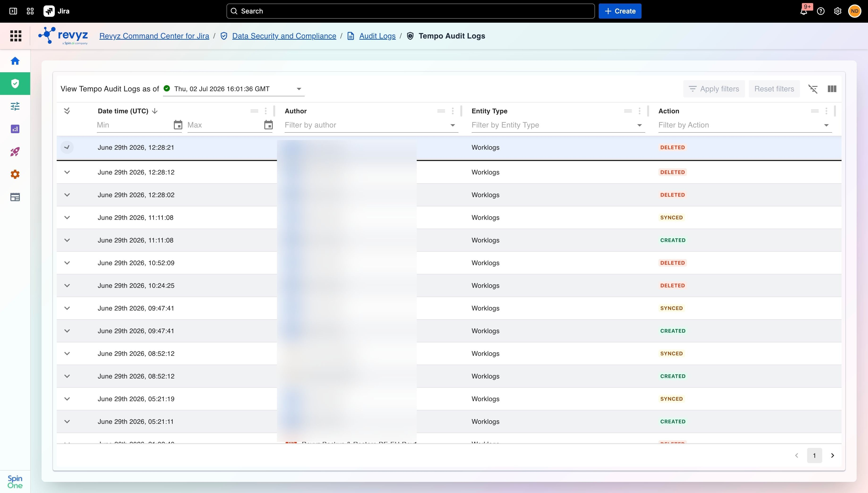Collapse the 12:28:21 log row

coord(67,147)
